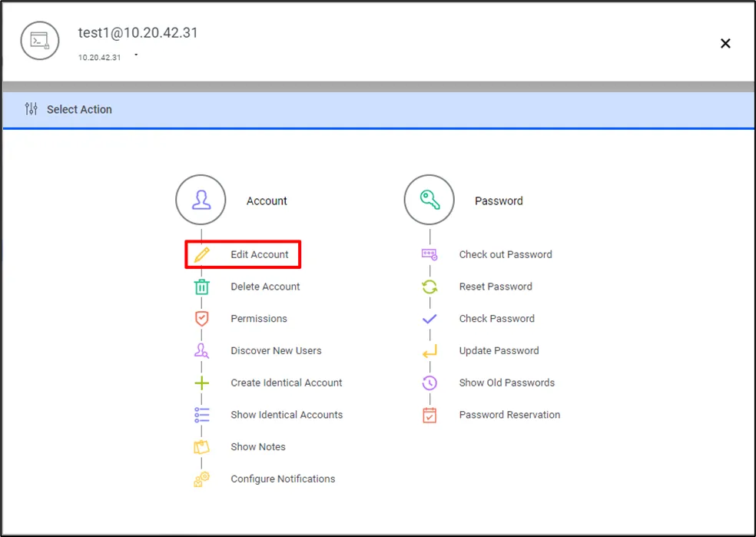Select Check Password
The height and width of the screenshot is (537, 756).
497,319
